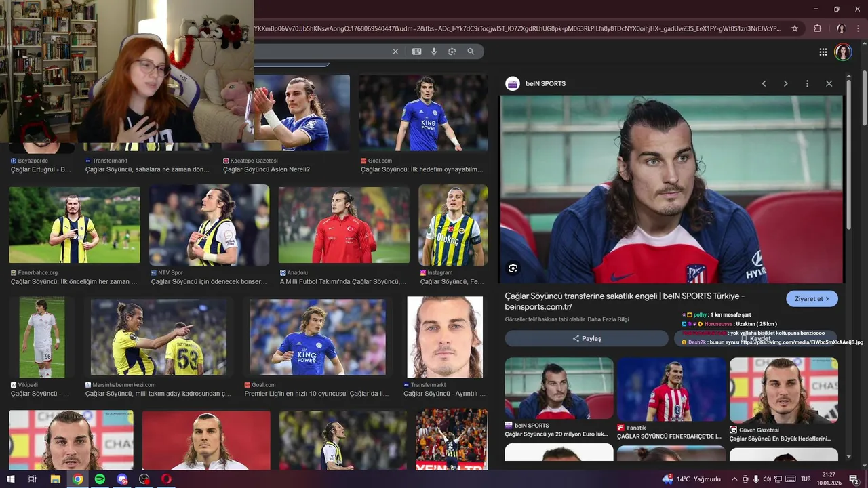Switch to Chrome in the taskbar
Screen dimensions: 868x488
point(78,479)
